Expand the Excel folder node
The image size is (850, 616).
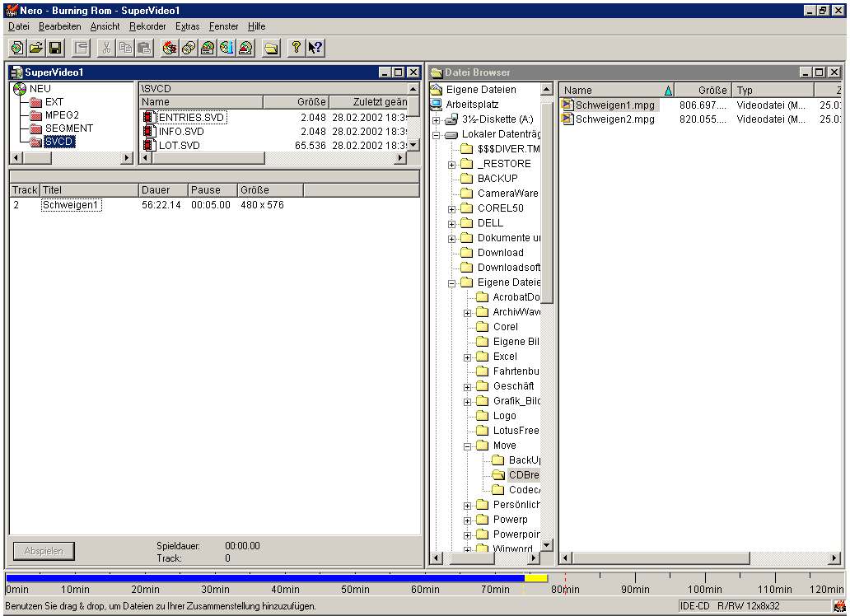coord(467,357)
